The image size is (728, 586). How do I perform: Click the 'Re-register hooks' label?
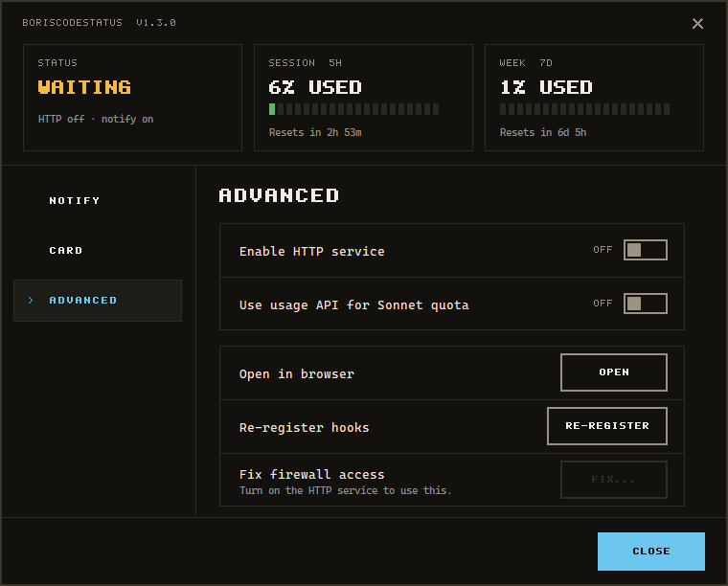point(304,427)
